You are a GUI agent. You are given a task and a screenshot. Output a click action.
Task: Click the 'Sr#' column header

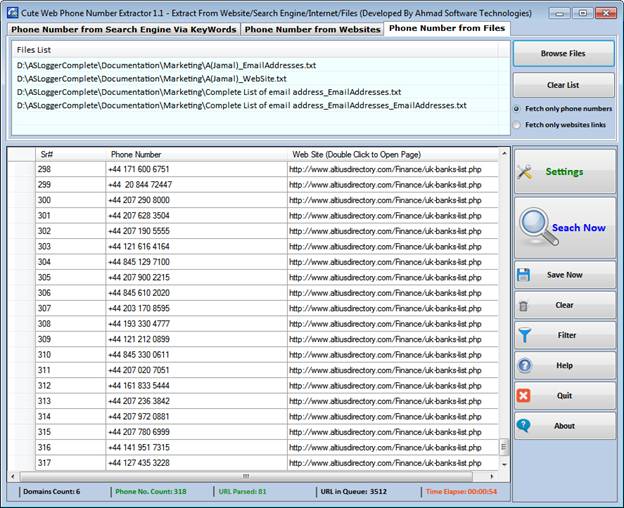click(46, 155)
